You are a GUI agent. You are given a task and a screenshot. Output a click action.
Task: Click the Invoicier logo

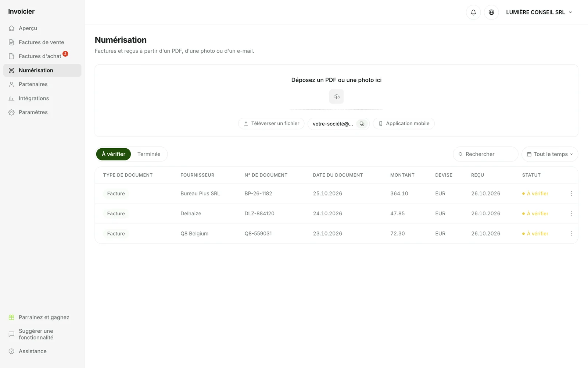[x=21, y=11]
